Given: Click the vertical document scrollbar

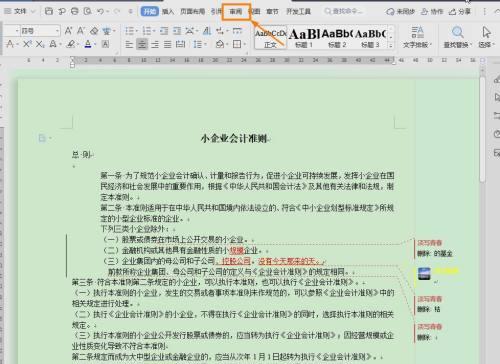Looking at the screenshot, I should [482, 129].
